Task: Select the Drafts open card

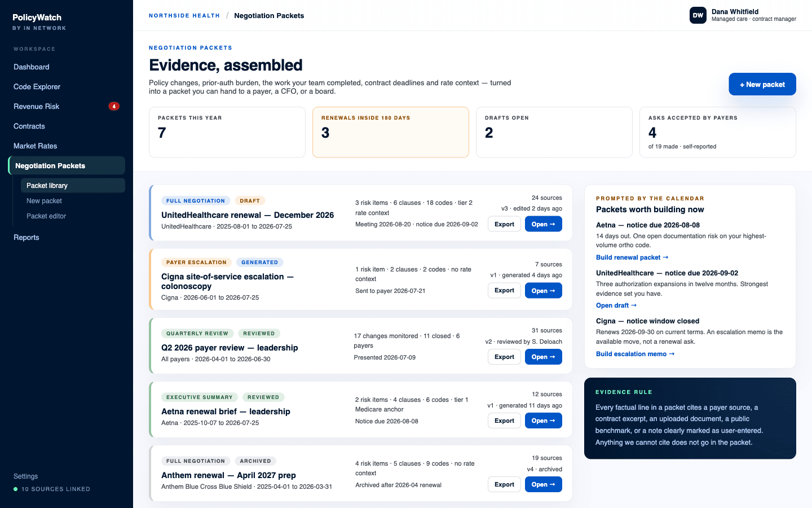Action: coord(554,132)
